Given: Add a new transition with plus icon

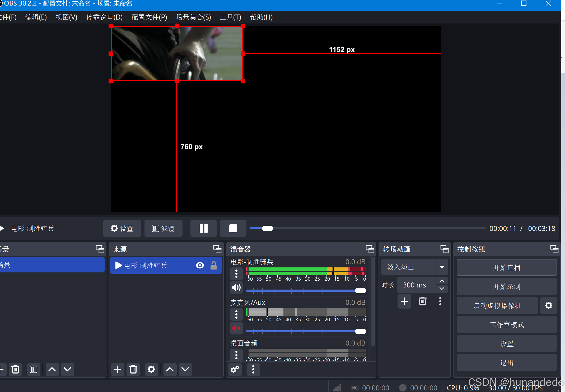Looking at the screenshot, I should point(404,301).
